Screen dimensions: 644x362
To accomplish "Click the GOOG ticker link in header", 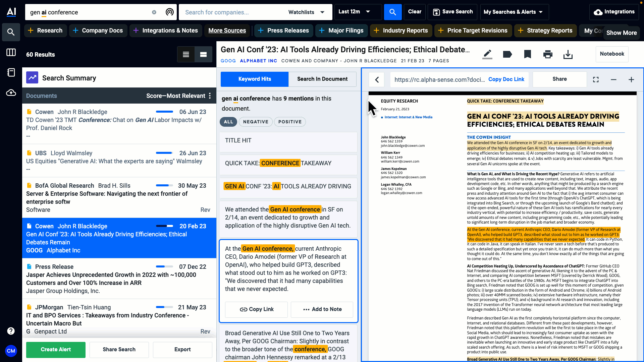I will pos(228,61).
